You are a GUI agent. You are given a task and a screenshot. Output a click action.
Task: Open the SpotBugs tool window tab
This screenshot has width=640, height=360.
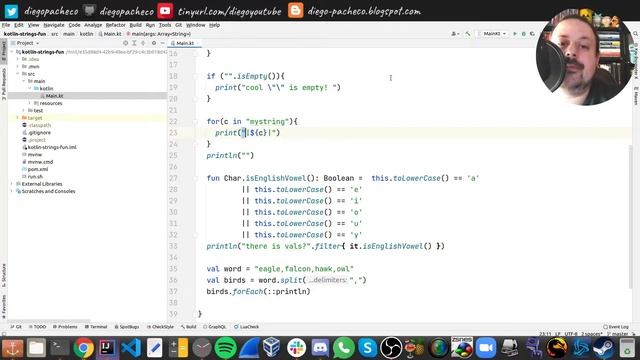point(127,327)
